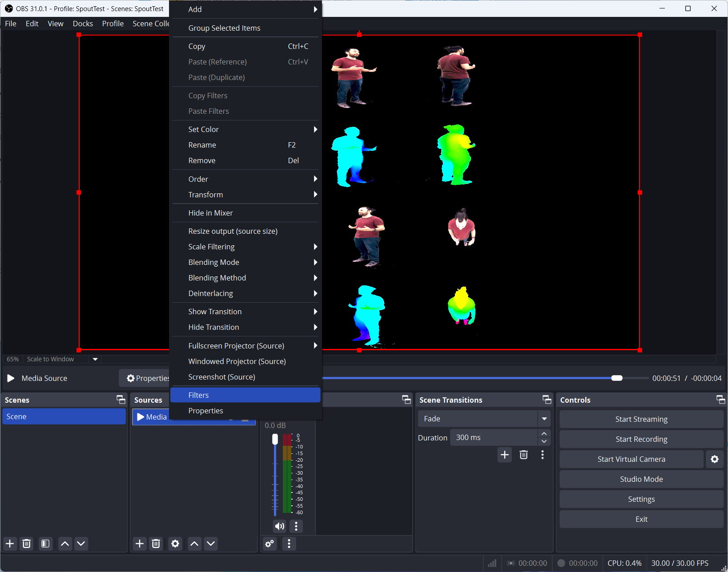Expand the Scale to Window dropdown

(x=95, y=359)
